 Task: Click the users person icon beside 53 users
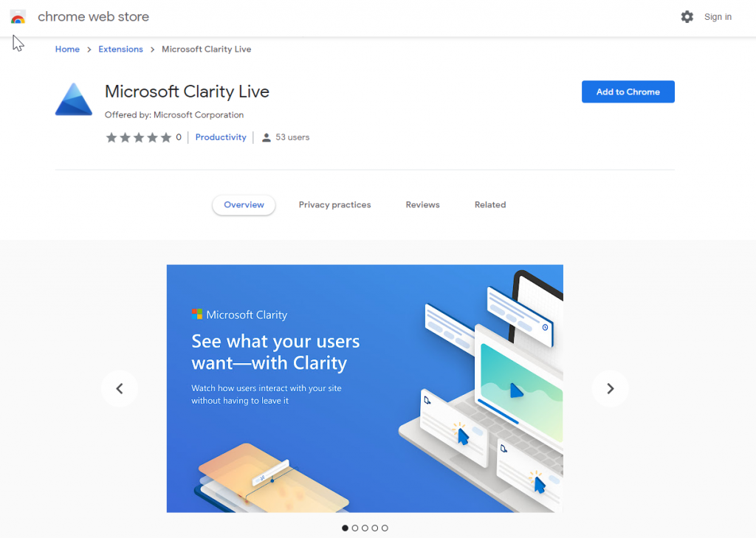[x=266, y=138]
